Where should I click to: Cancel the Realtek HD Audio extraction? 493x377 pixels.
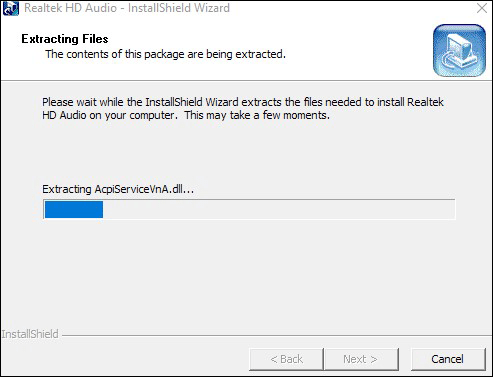(x=448, y=359)
